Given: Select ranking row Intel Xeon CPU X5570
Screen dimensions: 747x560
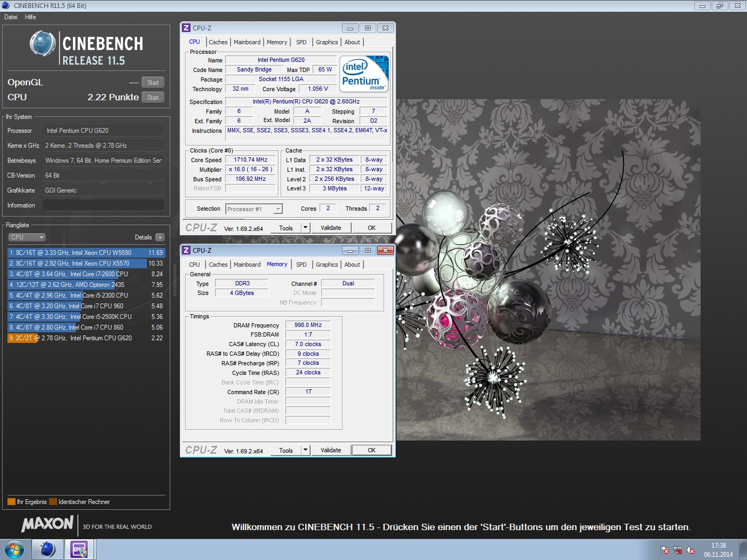Looking at the screenshot, I should pos(86,263).
